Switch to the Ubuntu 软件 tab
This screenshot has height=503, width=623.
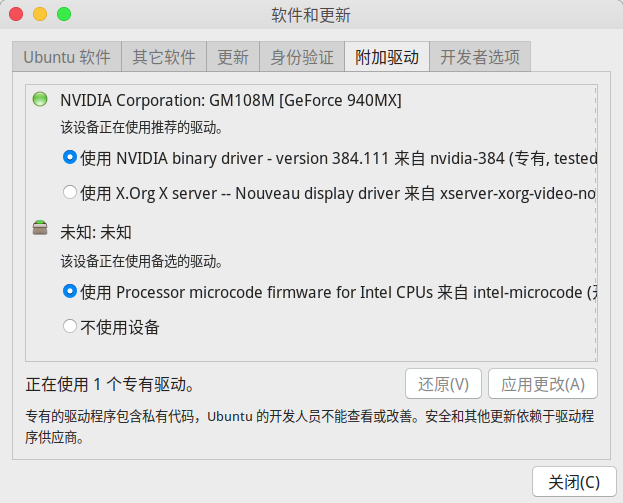point(67,57)
